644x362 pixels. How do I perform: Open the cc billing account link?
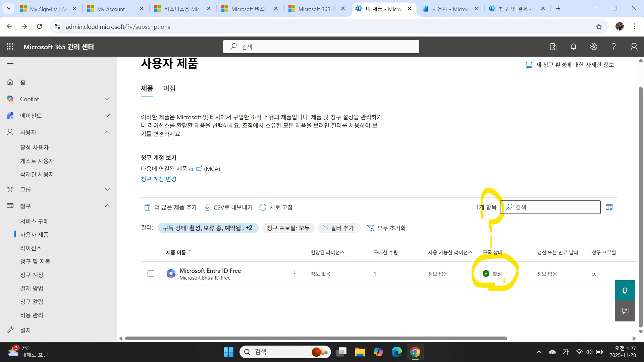(196, 169)
